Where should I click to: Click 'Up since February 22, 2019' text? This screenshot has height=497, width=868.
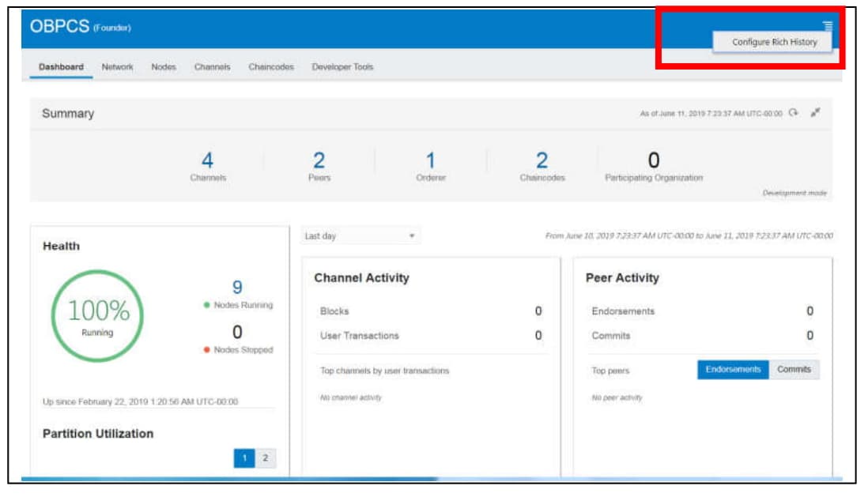141,402
